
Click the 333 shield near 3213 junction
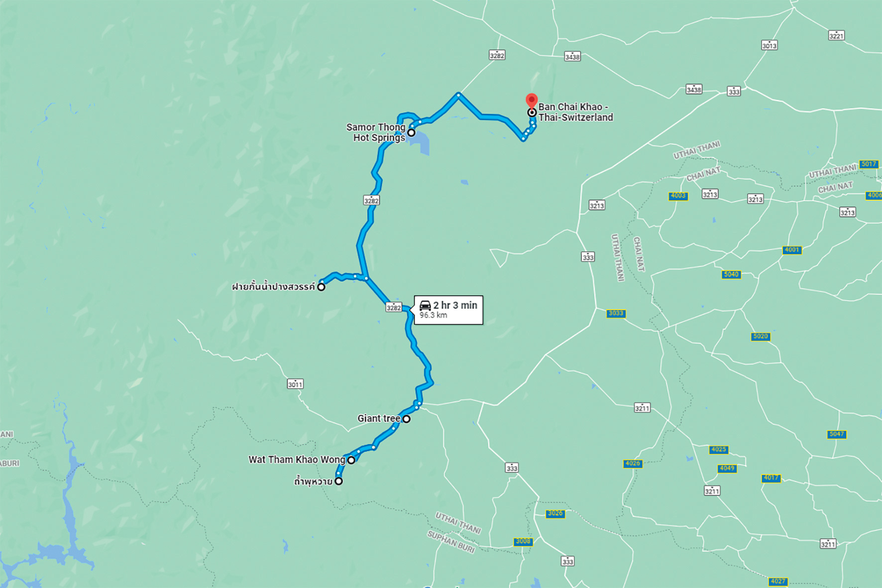click(x=588, y=257)
